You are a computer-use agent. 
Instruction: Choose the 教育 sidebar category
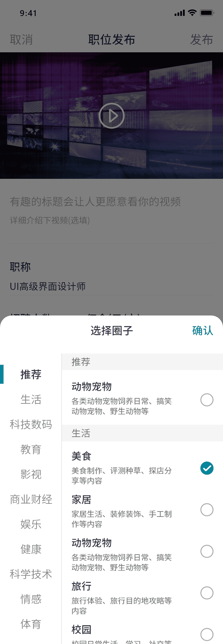point(31,449)
